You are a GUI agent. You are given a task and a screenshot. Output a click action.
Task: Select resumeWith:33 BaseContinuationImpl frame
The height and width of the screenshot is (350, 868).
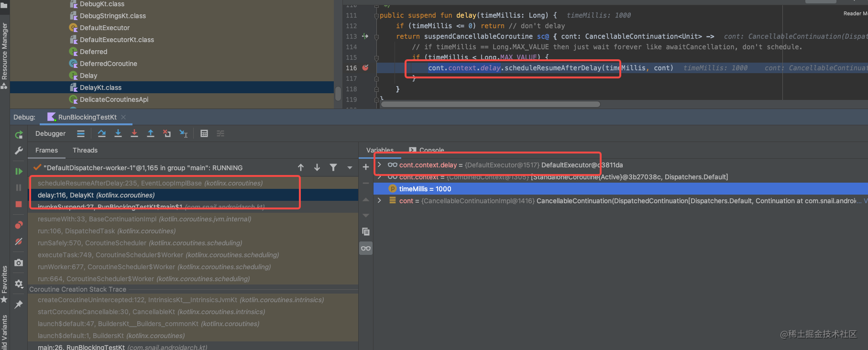click(193, 219)
